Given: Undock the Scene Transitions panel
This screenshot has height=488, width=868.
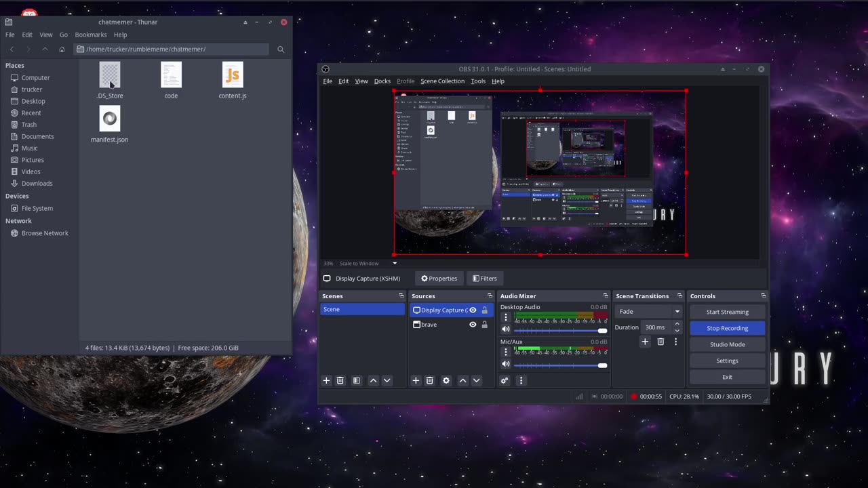Looking at the screenshot, I should [679, 296].
